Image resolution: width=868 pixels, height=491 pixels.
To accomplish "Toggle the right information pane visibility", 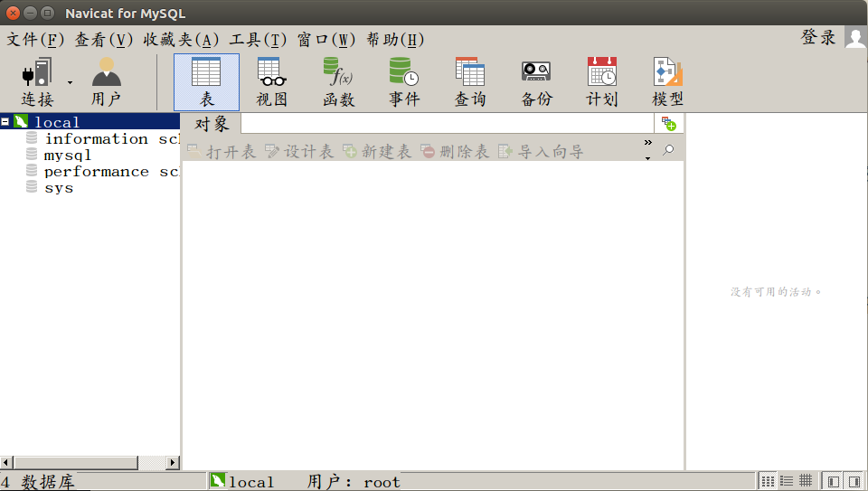I will coord(854,481).
